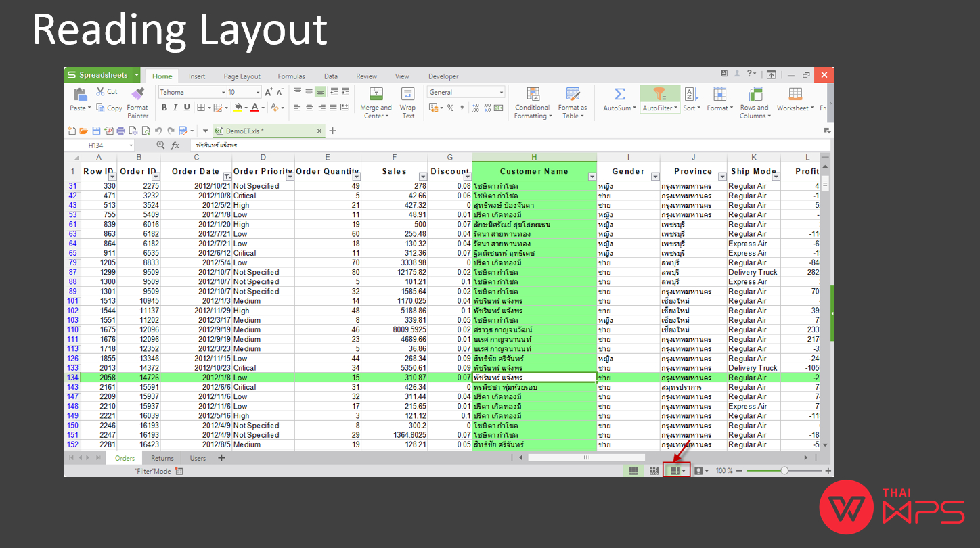Open the Developer tab

443,76
